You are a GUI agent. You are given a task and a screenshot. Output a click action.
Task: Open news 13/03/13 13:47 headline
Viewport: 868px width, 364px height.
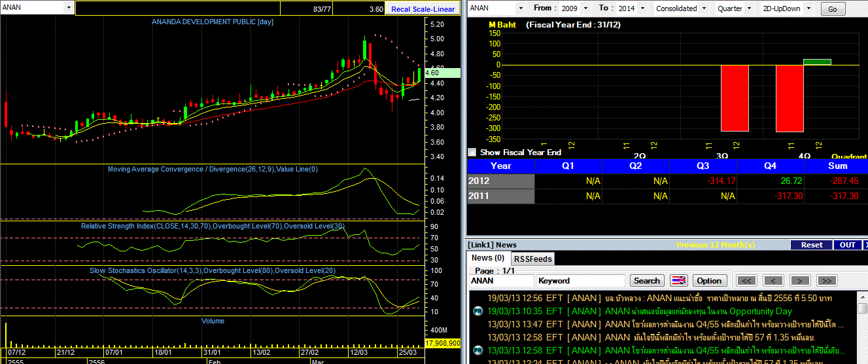pos(666,324)
